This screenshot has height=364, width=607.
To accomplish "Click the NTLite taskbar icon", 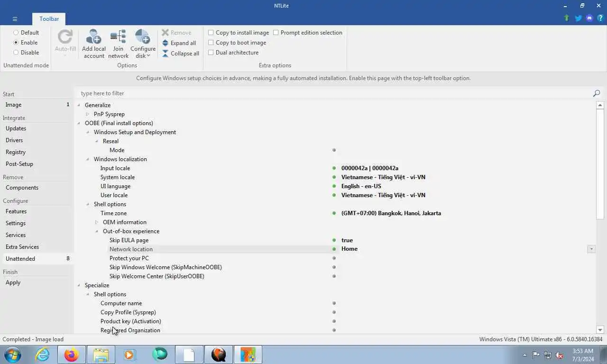I will click(248, 355).
